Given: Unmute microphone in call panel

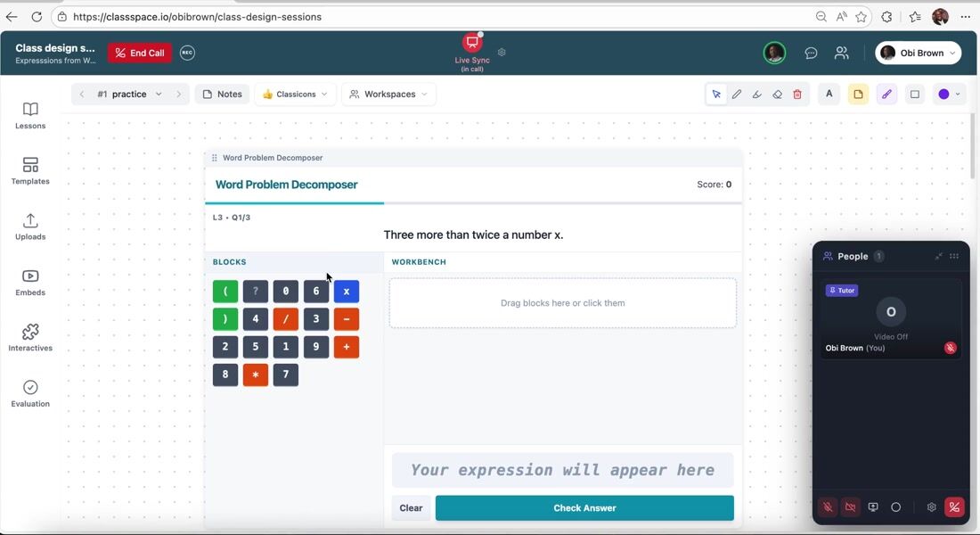Looking at the screenshot, I should [x=828, y=507].
